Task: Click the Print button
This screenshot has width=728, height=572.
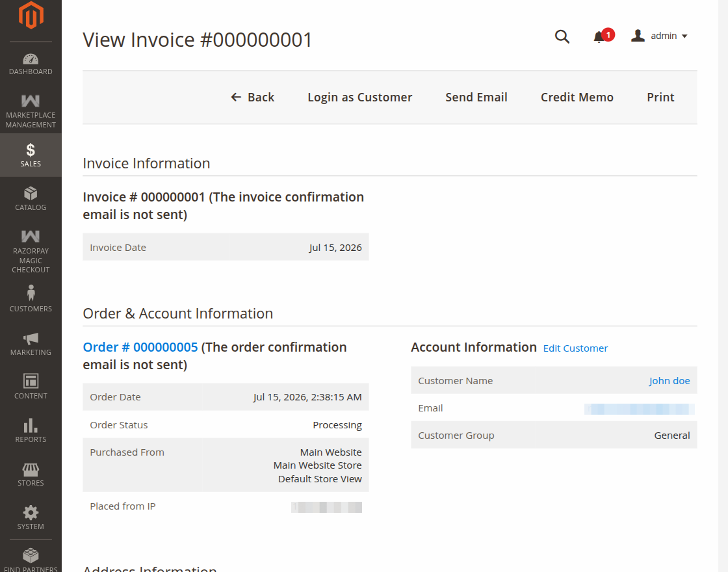Action: (660, 97)
